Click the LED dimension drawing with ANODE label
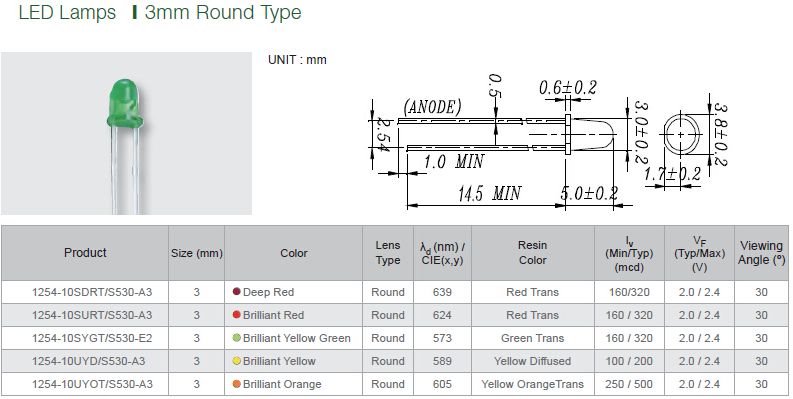The width and height of the screenshot is (793, 399). (x=501, y=142)
